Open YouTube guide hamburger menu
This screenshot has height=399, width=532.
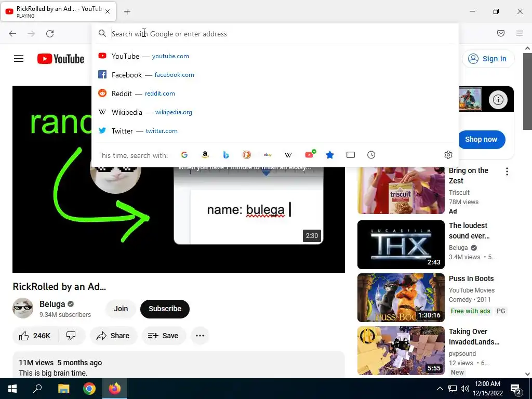19,59
